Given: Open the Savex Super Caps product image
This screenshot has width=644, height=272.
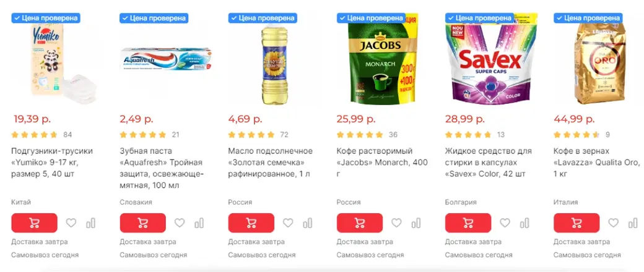Looking at the screenshot, I should click(x=491, y=59).
